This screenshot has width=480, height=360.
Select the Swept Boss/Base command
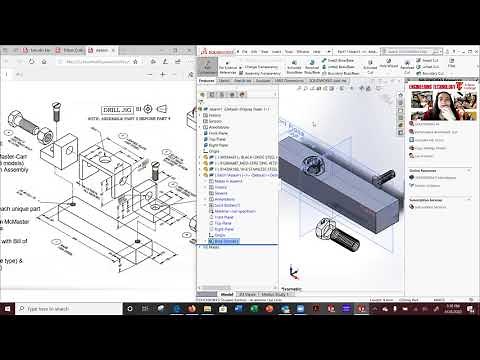point(338,60)
